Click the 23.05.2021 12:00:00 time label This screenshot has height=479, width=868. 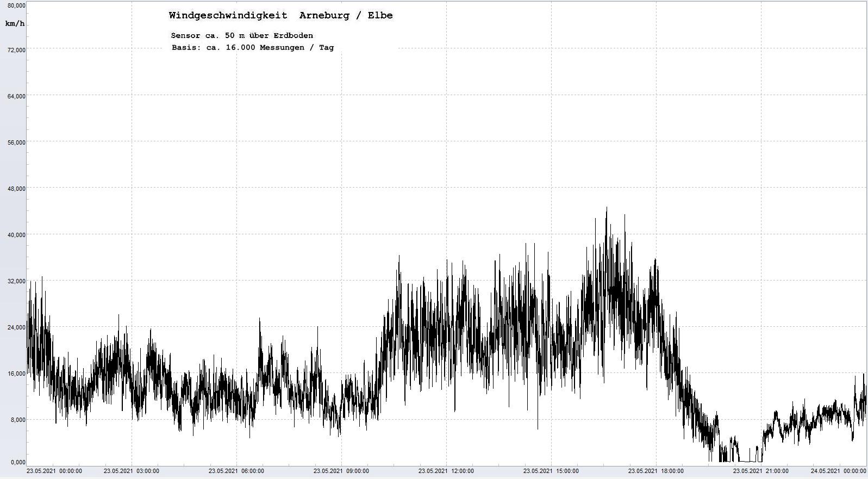coord(446,471)
